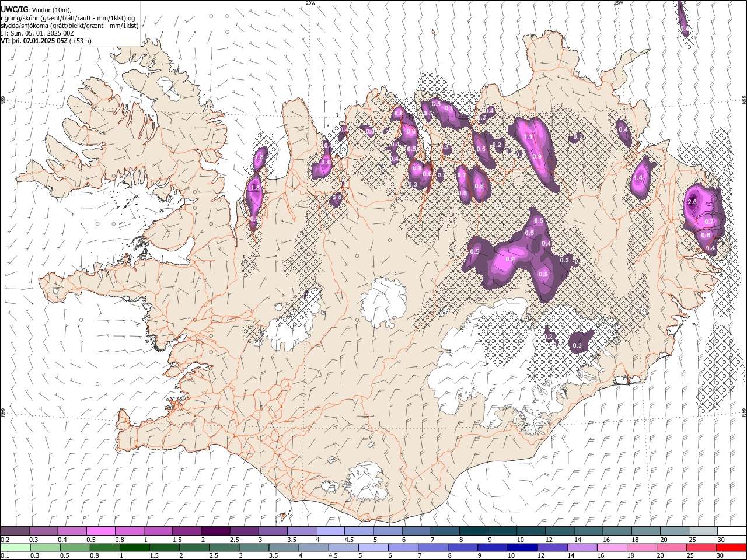Click the dark green 1 swatch in lower legend
Image resolution: width=747 pixels, height=560 pixels.
(x=135, y=547)
